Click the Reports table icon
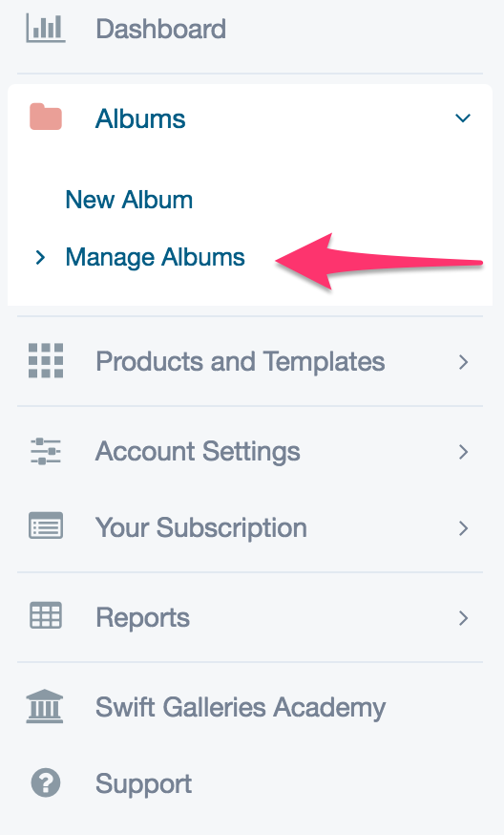 (x=46, y=615)
